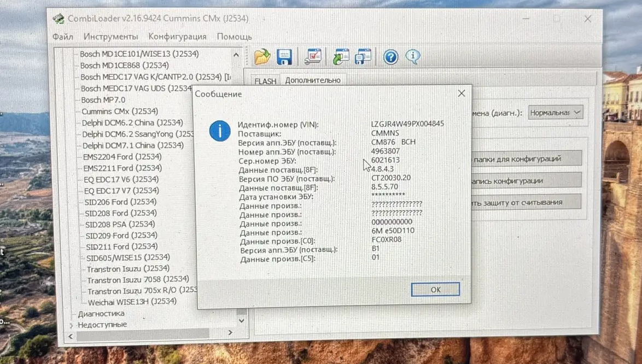Click the supplier value CMMNS

385,133
